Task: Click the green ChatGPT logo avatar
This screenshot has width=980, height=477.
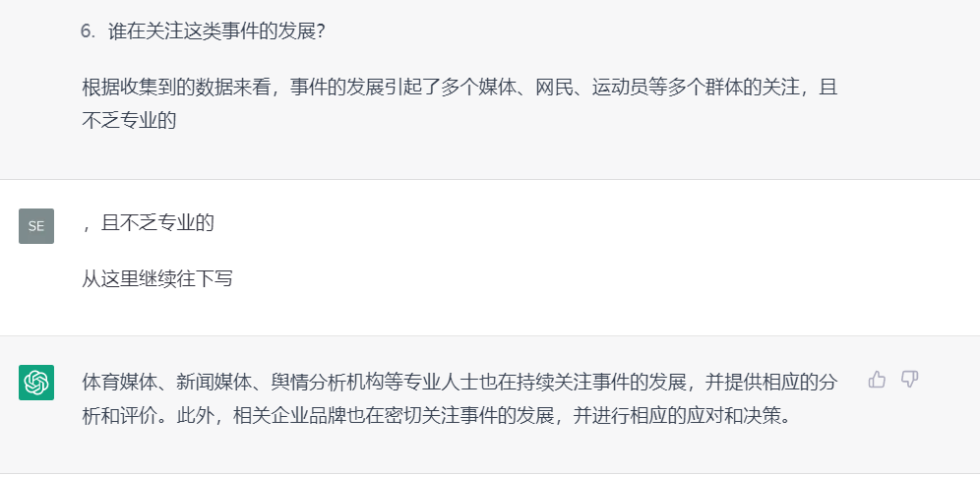Action: (x=36, y=383)
